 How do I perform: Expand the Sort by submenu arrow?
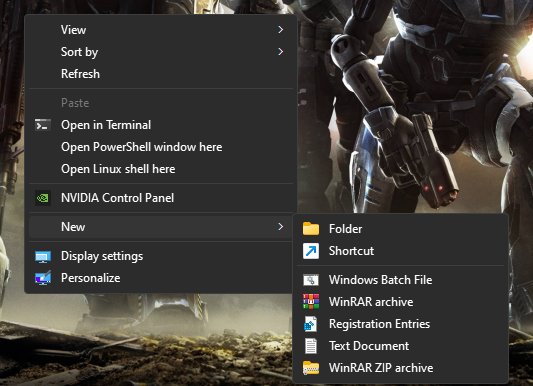point(280,52)
